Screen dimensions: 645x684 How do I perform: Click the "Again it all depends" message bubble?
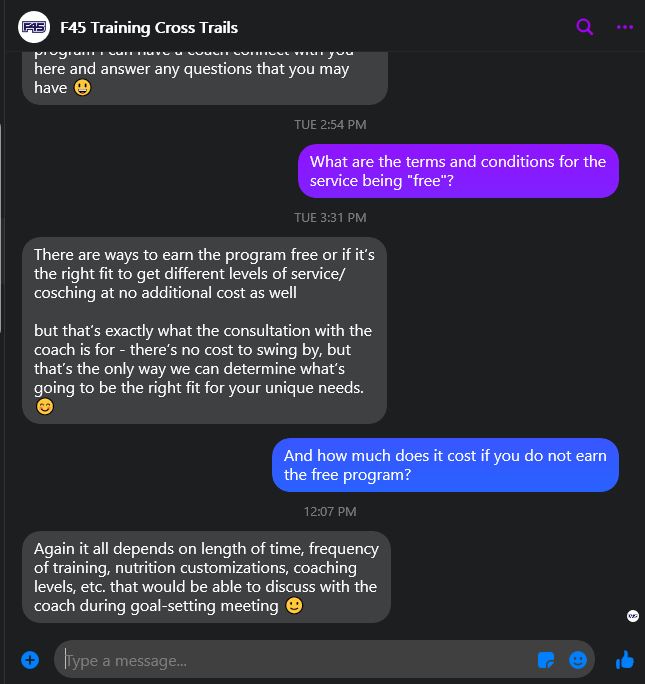(206, 577)
